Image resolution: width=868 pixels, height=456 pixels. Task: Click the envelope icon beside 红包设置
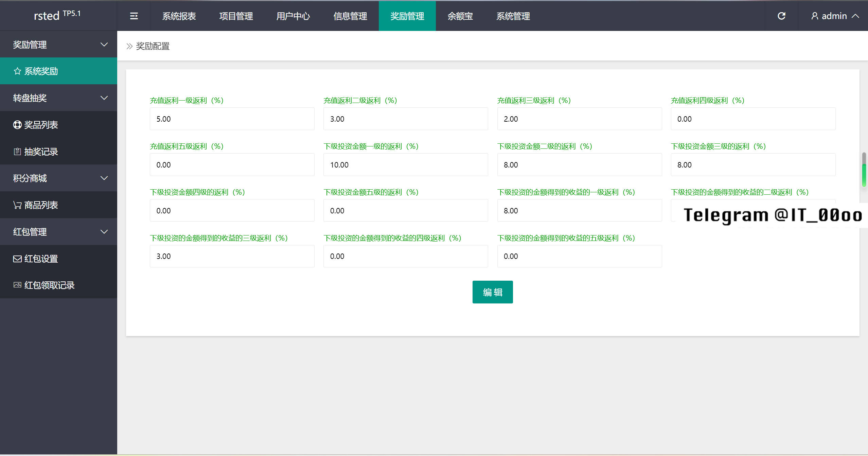pyautogui.click(x=17, y=259)
